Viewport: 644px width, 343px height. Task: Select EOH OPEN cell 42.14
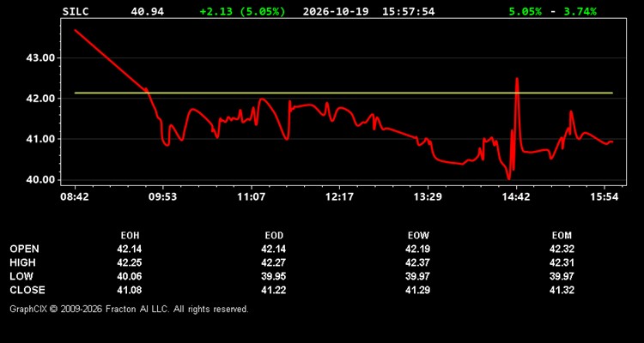click(x=129, y=249)
